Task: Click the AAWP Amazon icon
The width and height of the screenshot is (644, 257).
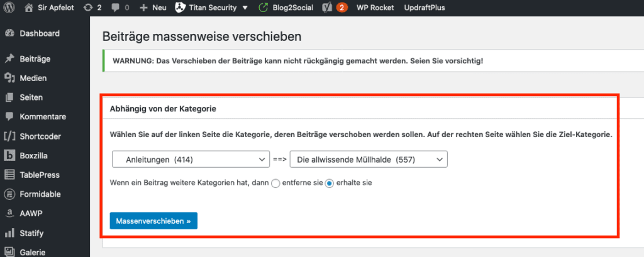Action: click(9, 214)
